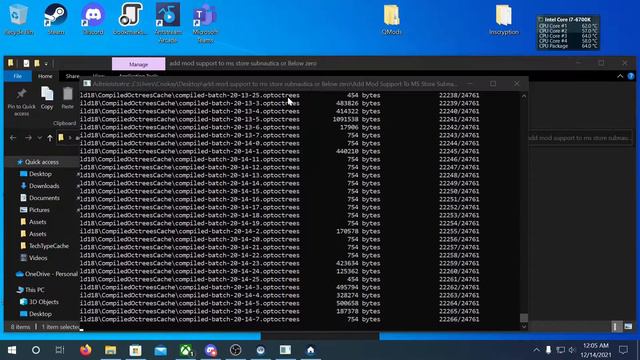Open the File tab in Explorer

point(18,76)
